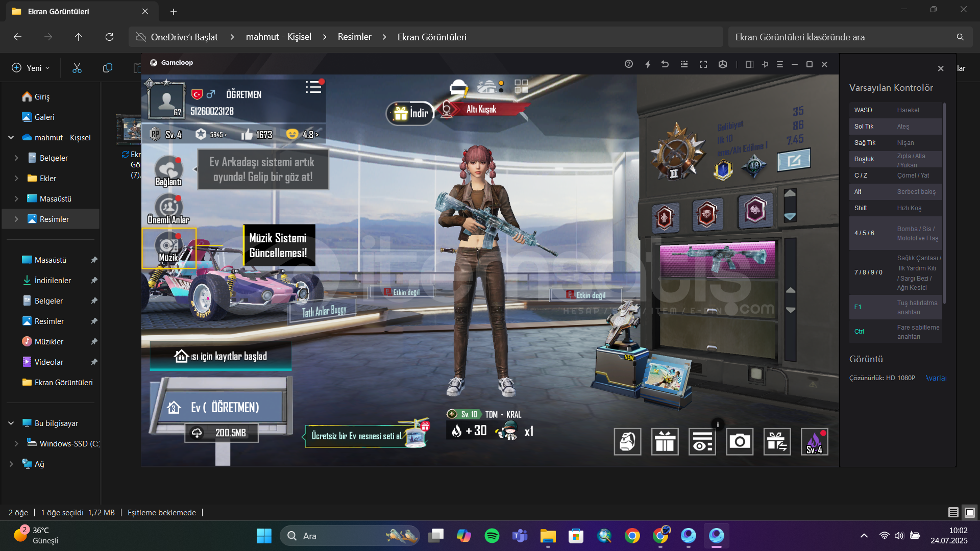The image size is (980, 551).
Task: Toggle Gameloop fullscreen mode icon
Action: (703, 64)
